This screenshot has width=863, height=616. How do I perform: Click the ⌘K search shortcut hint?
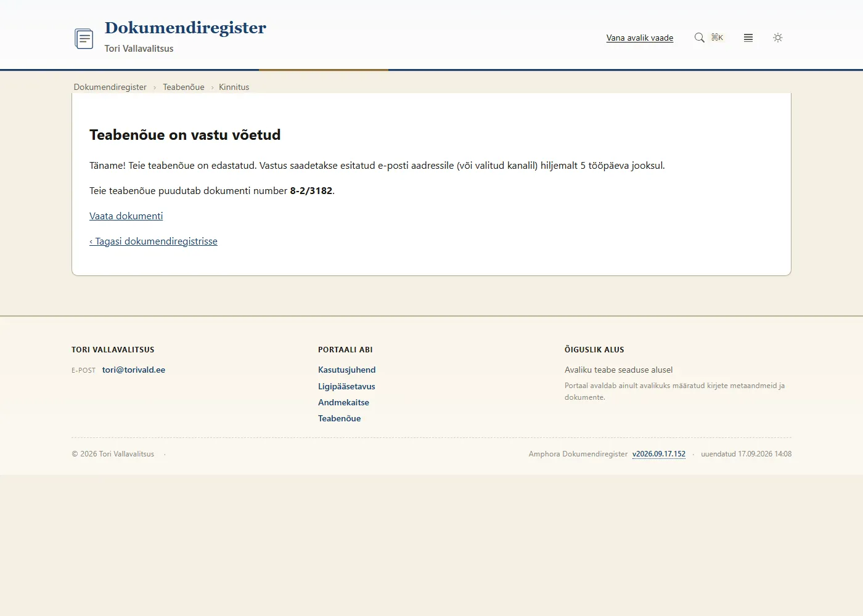[x=718, y=38]
